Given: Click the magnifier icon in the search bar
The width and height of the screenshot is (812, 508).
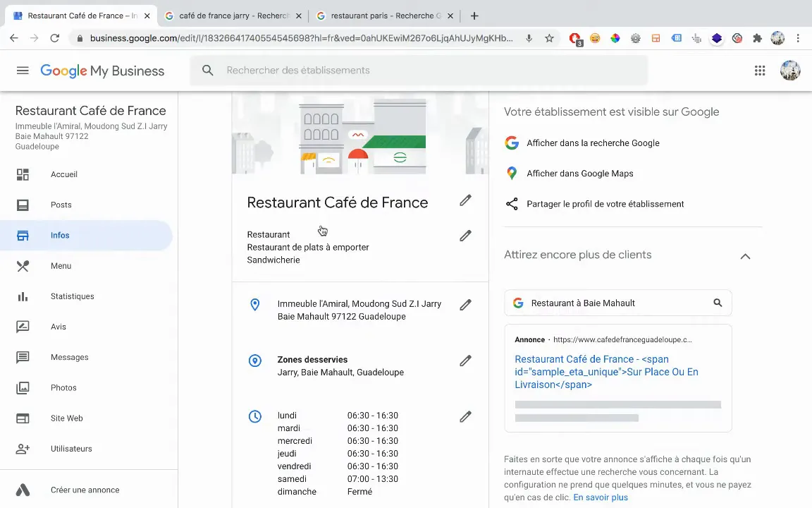Looking at the screenshot, I should [208, 71].
